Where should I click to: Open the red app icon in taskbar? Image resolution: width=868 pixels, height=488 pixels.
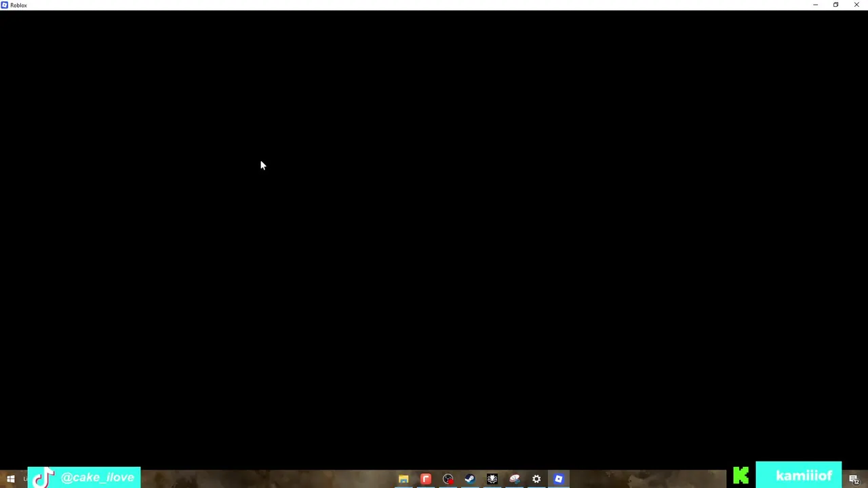(x=426, y=479)
